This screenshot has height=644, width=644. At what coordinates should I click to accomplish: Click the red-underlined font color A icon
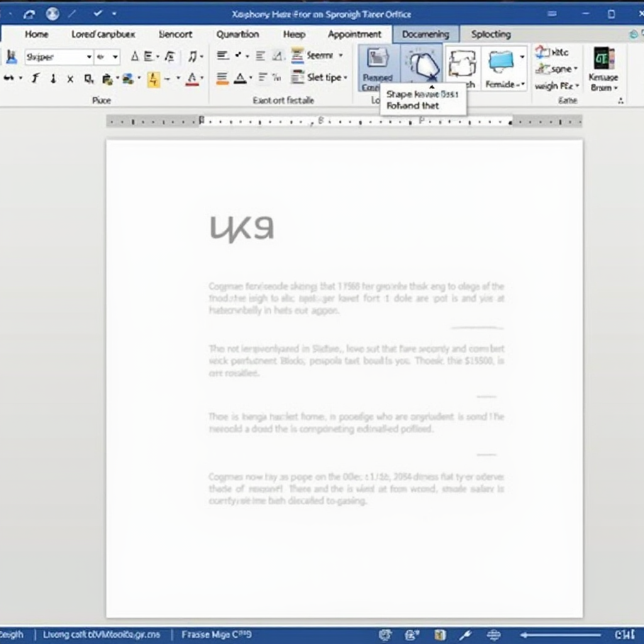192,79
